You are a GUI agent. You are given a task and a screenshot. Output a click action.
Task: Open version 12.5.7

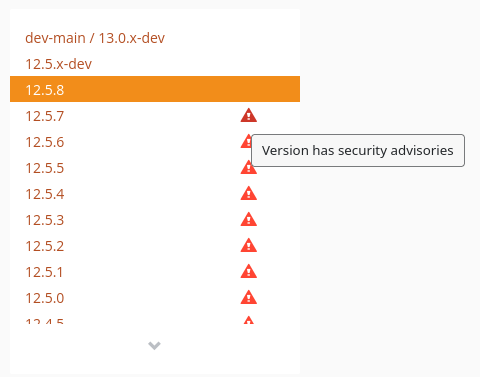coord(45,116)
